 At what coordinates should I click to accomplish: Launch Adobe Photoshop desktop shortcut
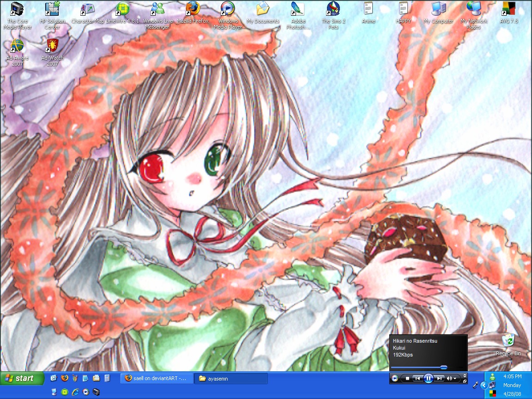298,16
